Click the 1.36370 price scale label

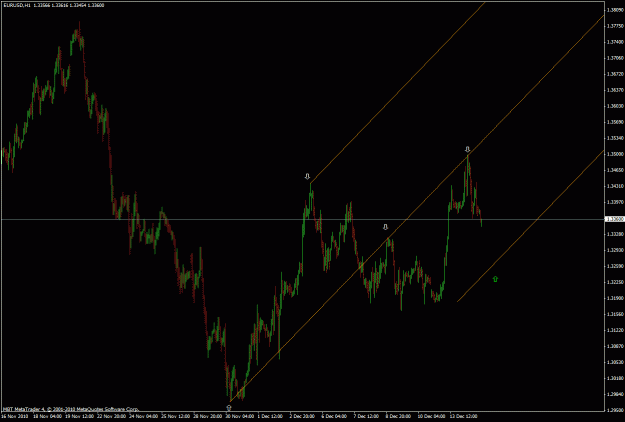point(615,90)
